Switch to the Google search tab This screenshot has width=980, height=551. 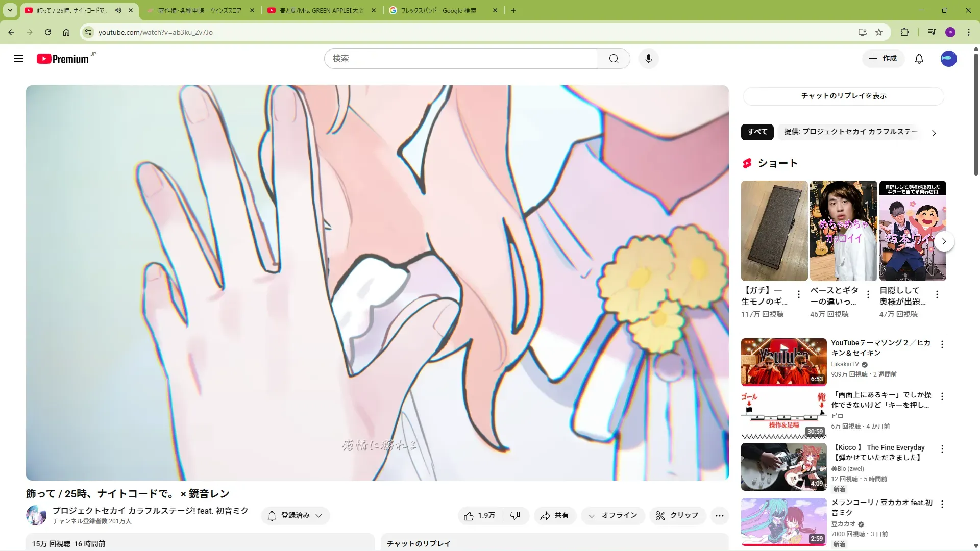tap(438, 10)
